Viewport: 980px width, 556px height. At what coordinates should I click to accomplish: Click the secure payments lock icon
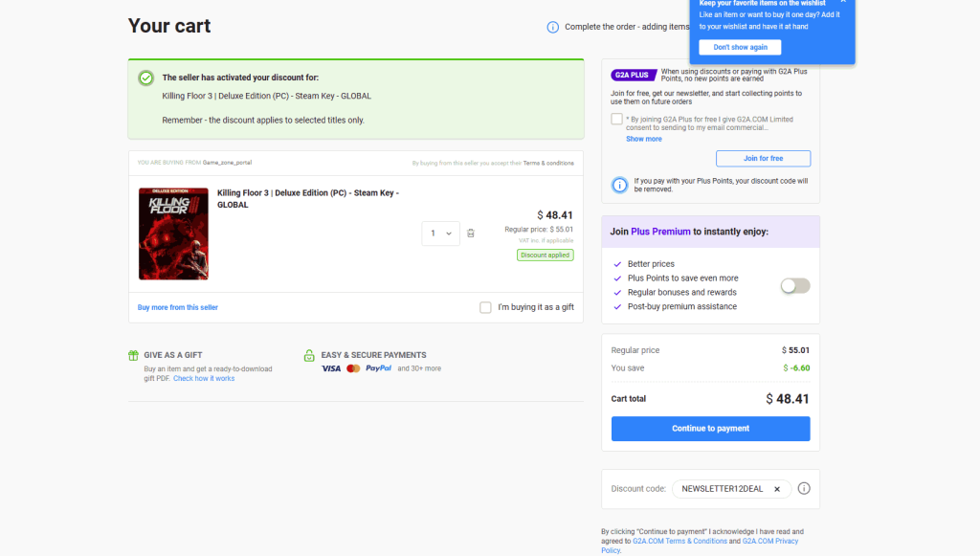[309, 355]
